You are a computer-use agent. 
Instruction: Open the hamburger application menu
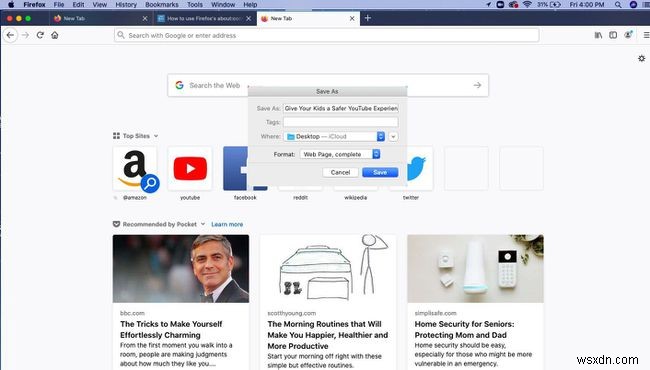[646, 35]
